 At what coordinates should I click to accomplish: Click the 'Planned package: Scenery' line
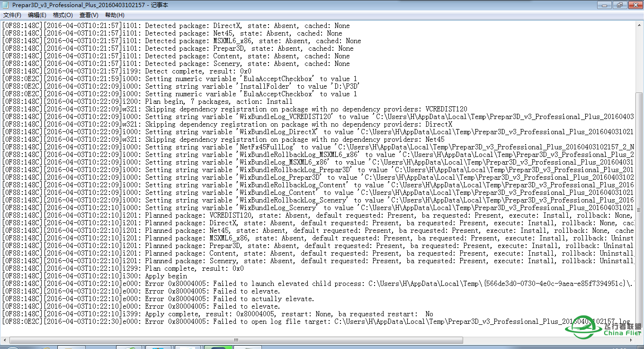[318, 261]
